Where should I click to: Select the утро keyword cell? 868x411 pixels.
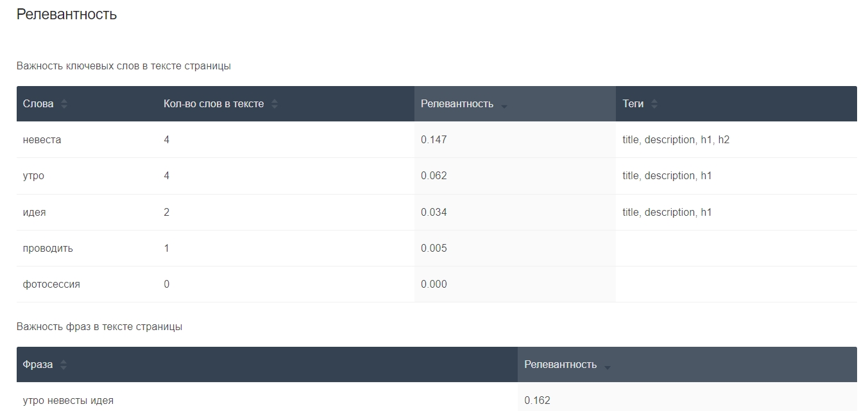[34, 176]
